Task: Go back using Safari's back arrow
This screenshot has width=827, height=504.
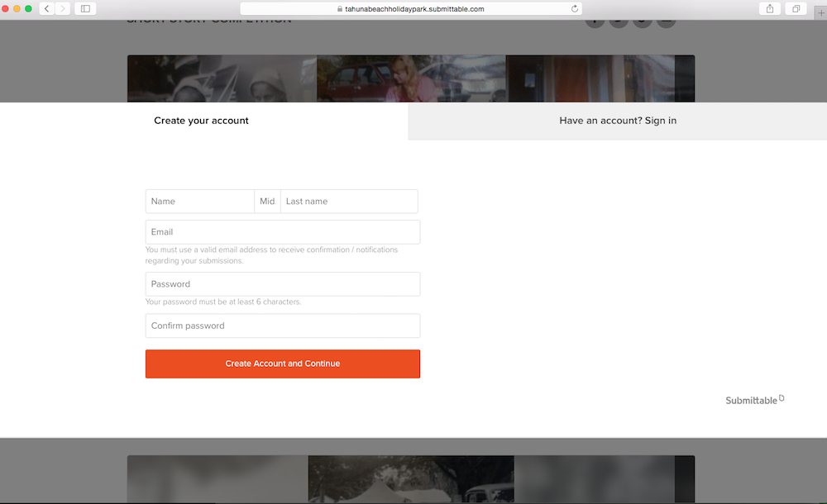Action: pyautogui.click(x=46, y=8)
